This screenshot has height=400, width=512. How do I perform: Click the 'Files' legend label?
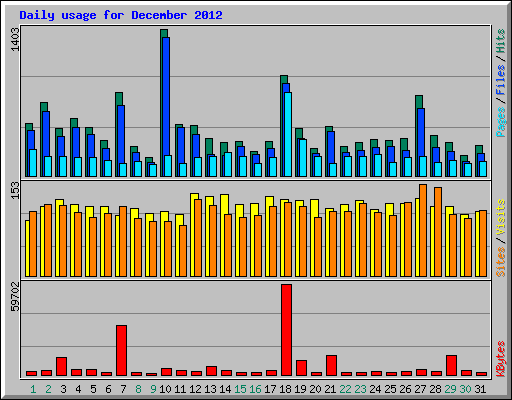click(500, 80)
